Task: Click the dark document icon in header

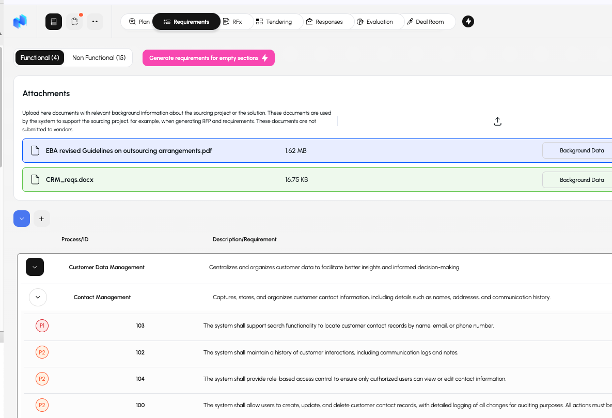Action: point(53,21)
